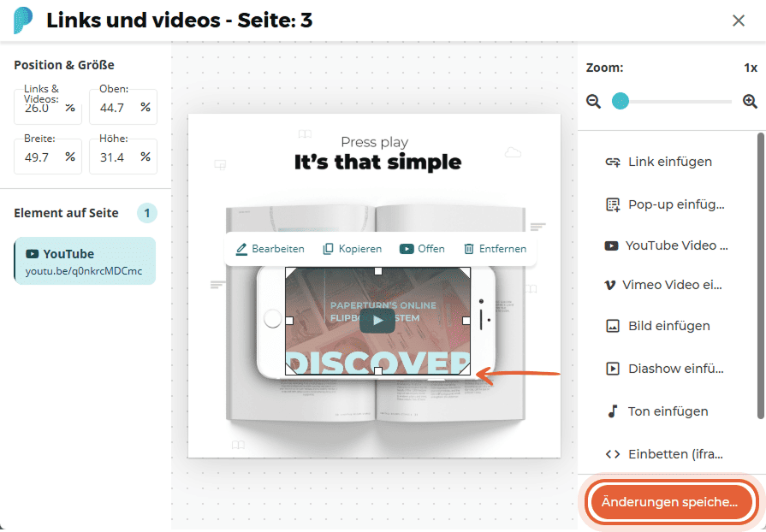Click the left middle resize handle

click(x=289, y=321)
